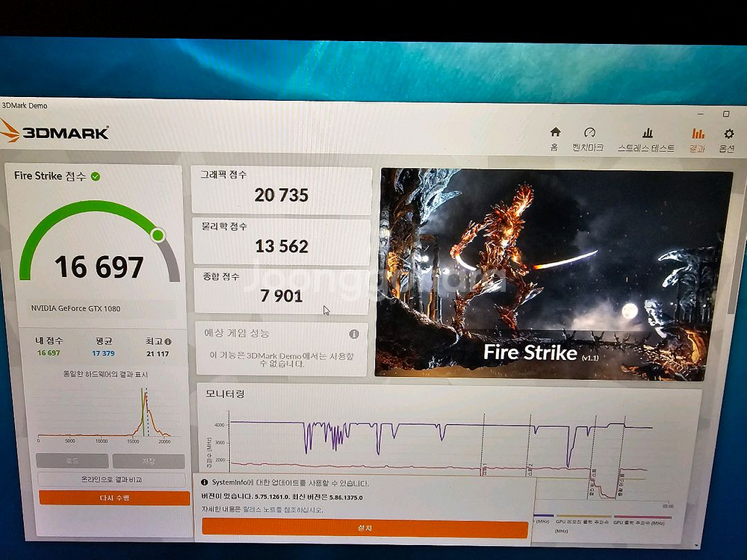Open Stress Tests (스트레스 테스트) icon
This screenshot has width=747, height=560.
pyautogui.click(x=647, y=133)
